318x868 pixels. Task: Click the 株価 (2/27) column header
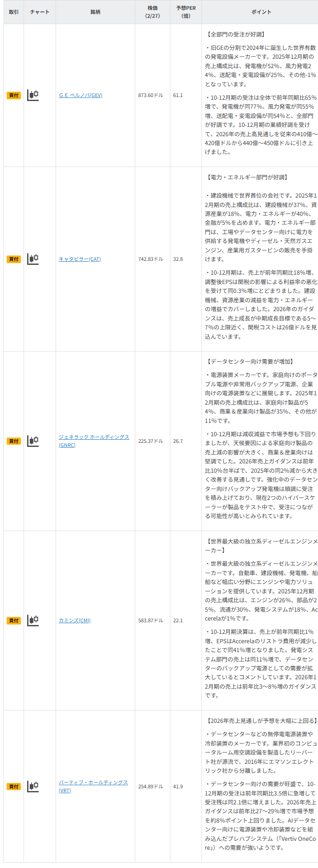tap(153, 12)
